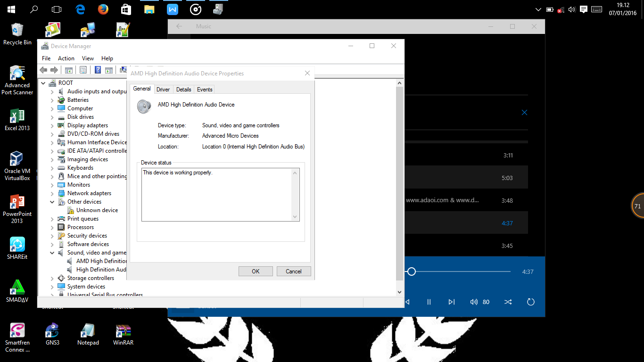Expand the Network adapters category

point(52,193)
